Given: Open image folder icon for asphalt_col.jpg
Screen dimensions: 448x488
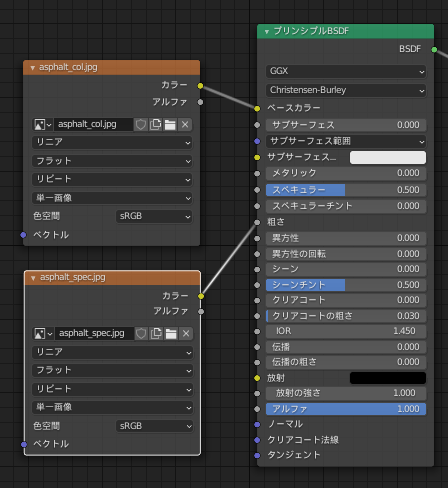Looking at the screenshot, I should (170, 125).
